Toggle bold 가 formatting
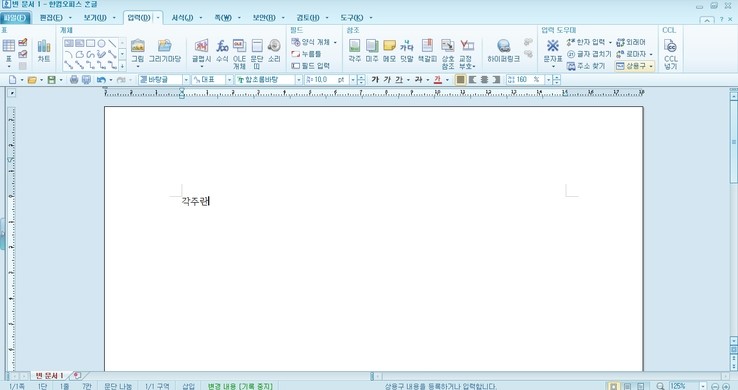The image size is (738, 390). tap(375, 80)
